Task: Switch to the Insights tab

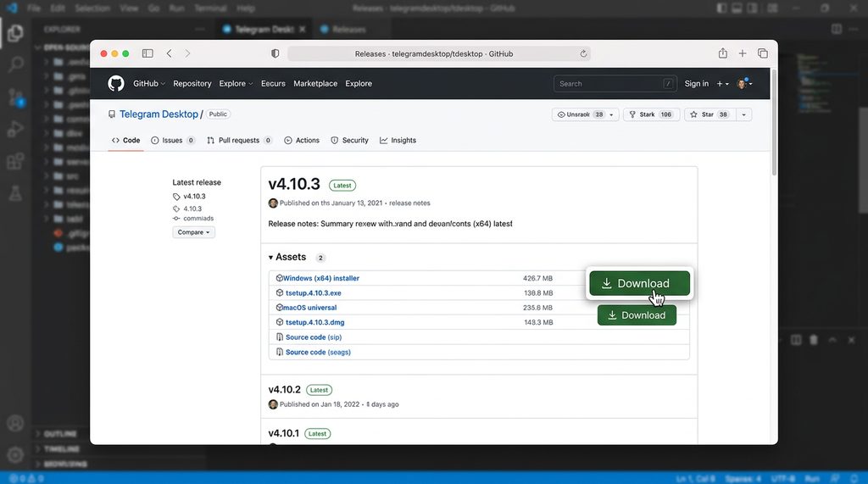Action: [x=398, y=141]
